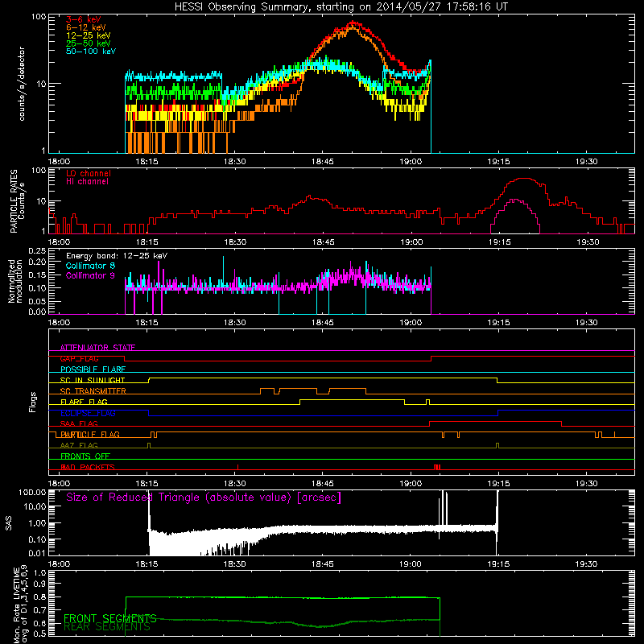Image resolution: width=644 pixels, height=644 pixels.
Task: Click the ECLIPSE_FLAG label
Action: tap(88, 413)
